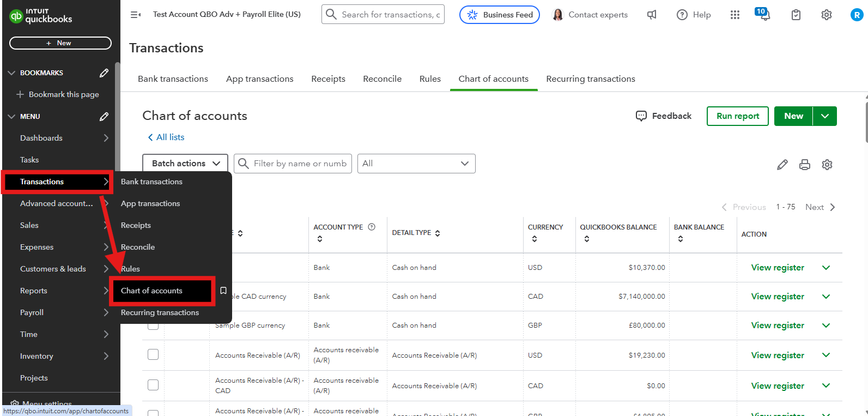Edit menu with pencil icon
Viewport: 868px width, 416px height.
[x=104, y=117]
